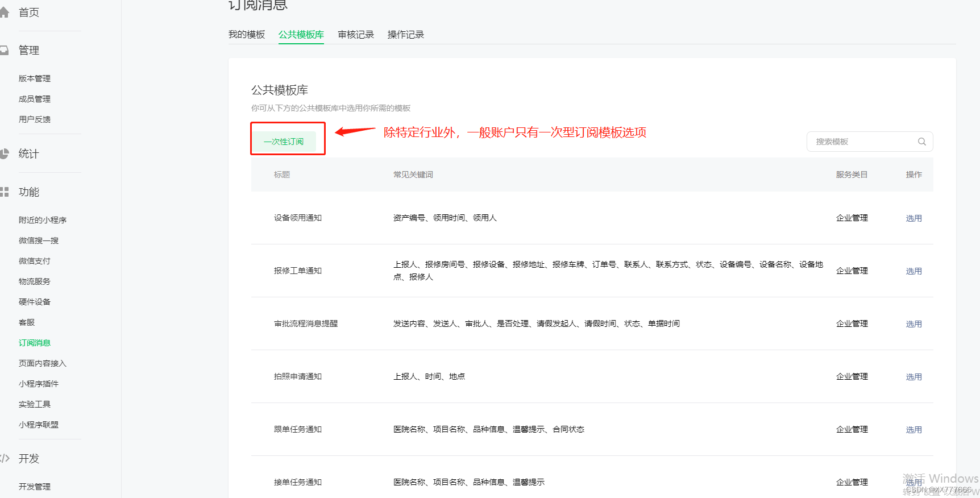Click the 开发 sidebar heading
This screenshot has width=980, height=498.
coord(29,458)
